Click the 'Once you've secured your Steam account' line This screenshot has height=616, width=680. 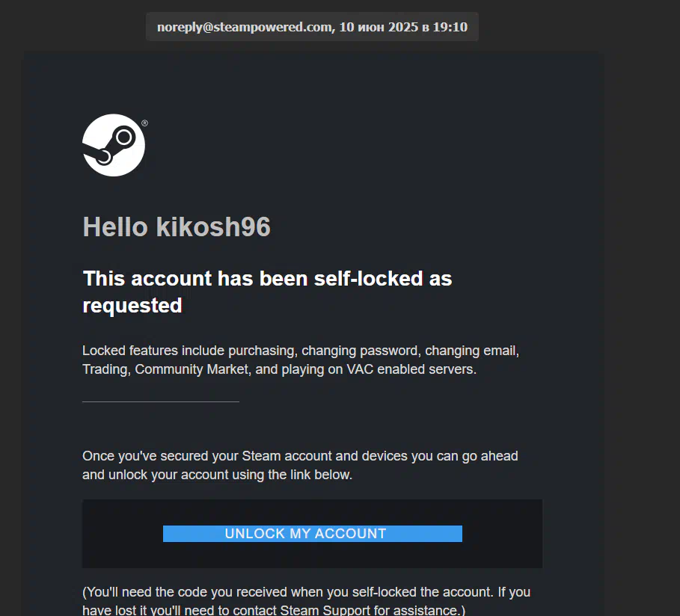point(300,456)
